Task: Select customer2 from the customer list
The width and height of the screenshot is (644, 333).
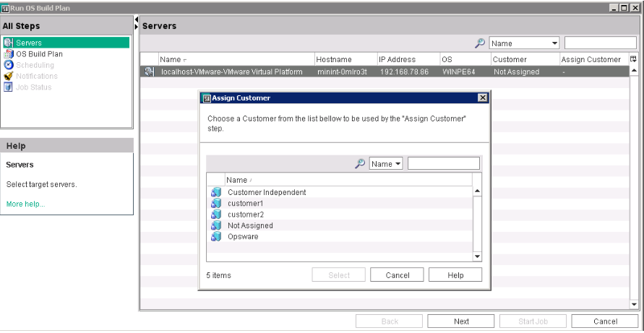Action: pyautogui.click(x=246, y=215)
